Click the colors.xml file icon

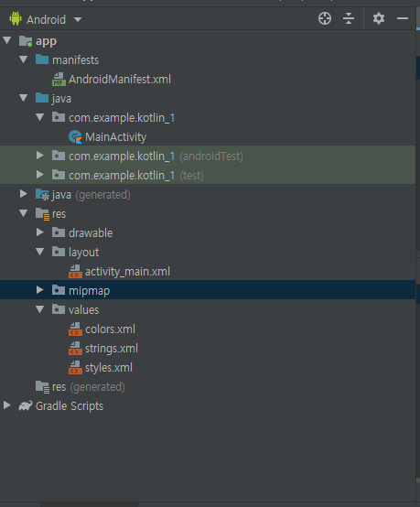coord(75,329)
